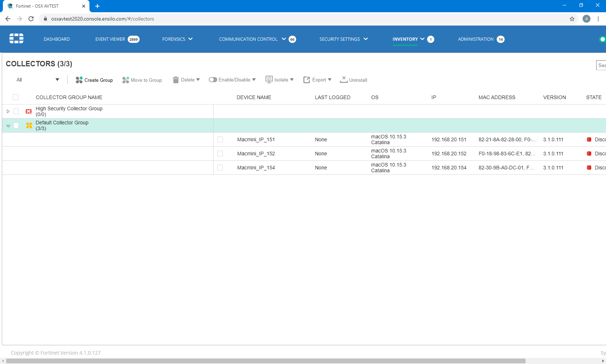Open the All filter dropdown
Image resolution: width=606 pixels, height=364 pixels.
(38, 80)
